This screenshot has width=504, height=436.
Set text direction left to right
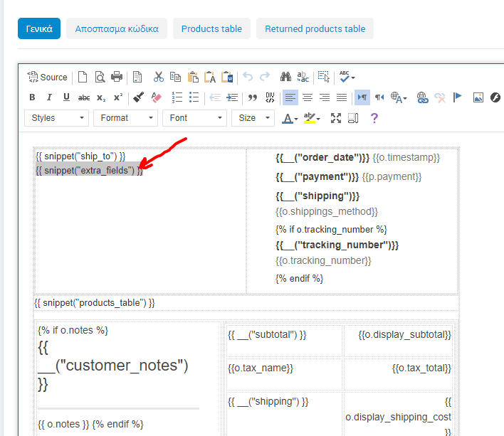click(362, 97)
